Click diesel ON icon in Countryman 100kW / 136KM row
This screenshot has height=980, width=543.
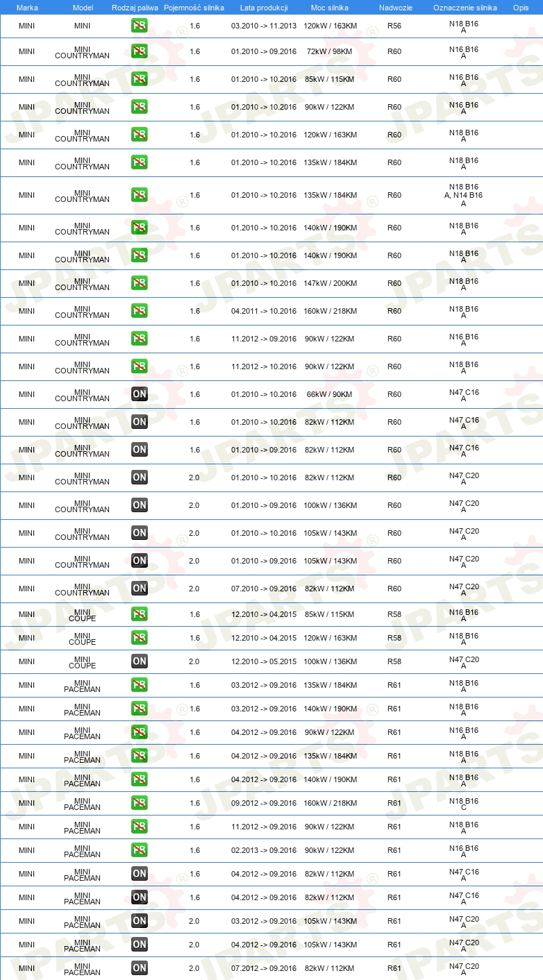[140, 505]
